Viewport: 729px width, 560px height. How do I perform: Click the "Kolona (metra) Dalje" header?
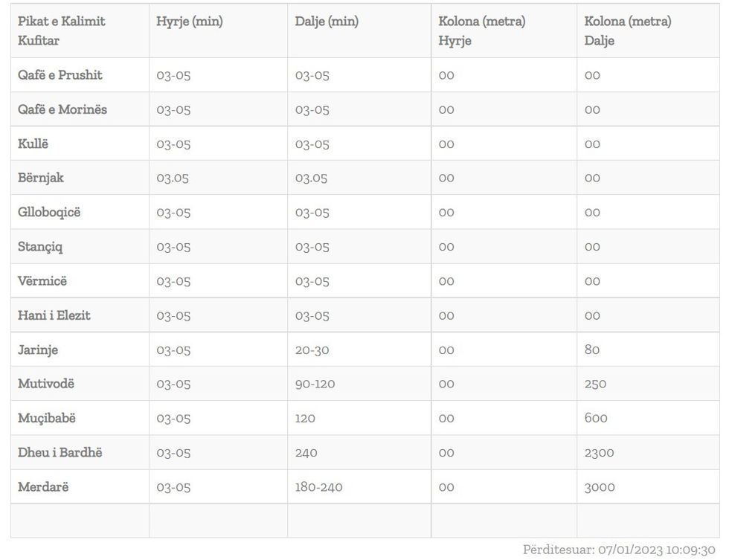pyautogui.click(x=628, y=30)
